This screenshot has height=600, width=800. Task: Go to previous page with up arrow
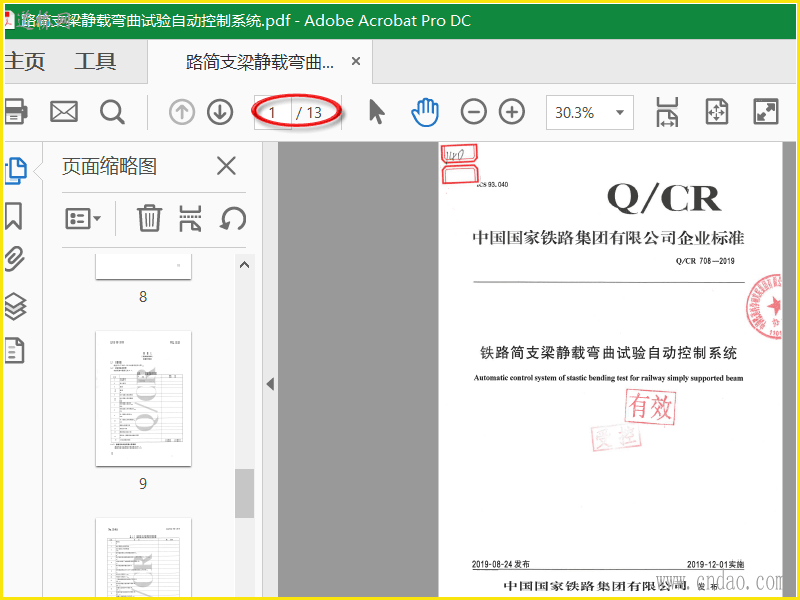(x=182, y=112)
